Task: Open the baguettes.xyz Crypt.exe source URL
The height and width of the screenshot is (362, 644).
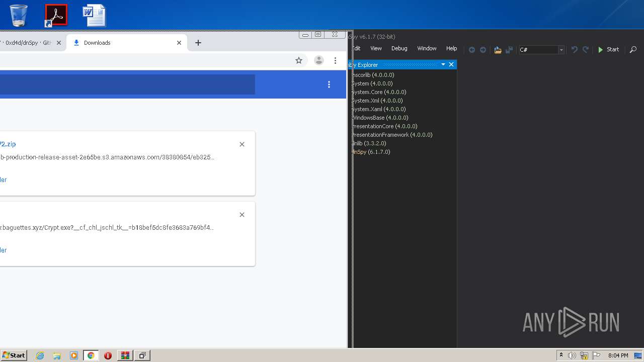Action: (x=107, y=227)
